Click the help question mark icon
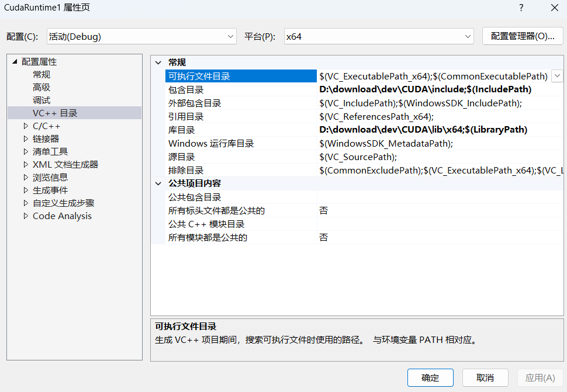 [x=521, y=8]
